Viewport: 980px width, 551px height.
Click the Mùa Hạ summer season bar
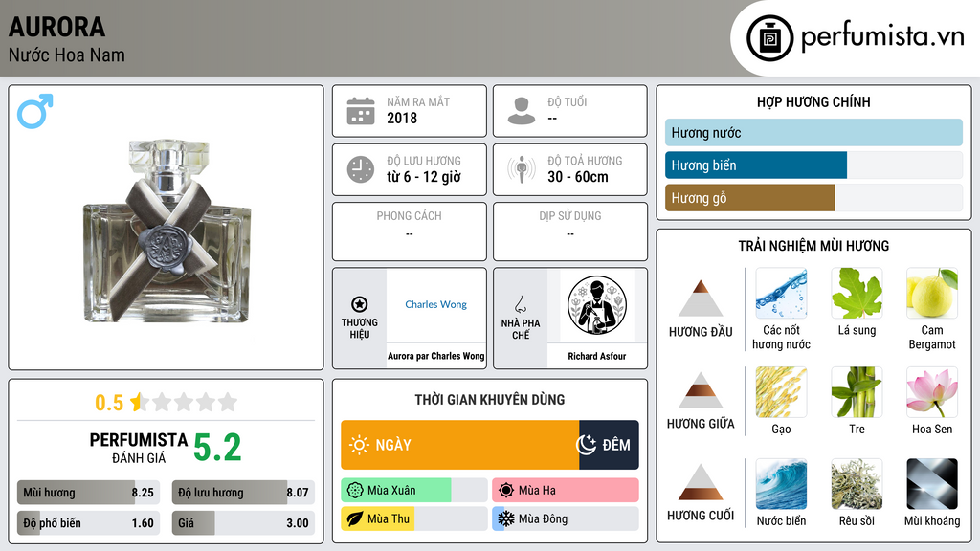[x=565, y=490]
